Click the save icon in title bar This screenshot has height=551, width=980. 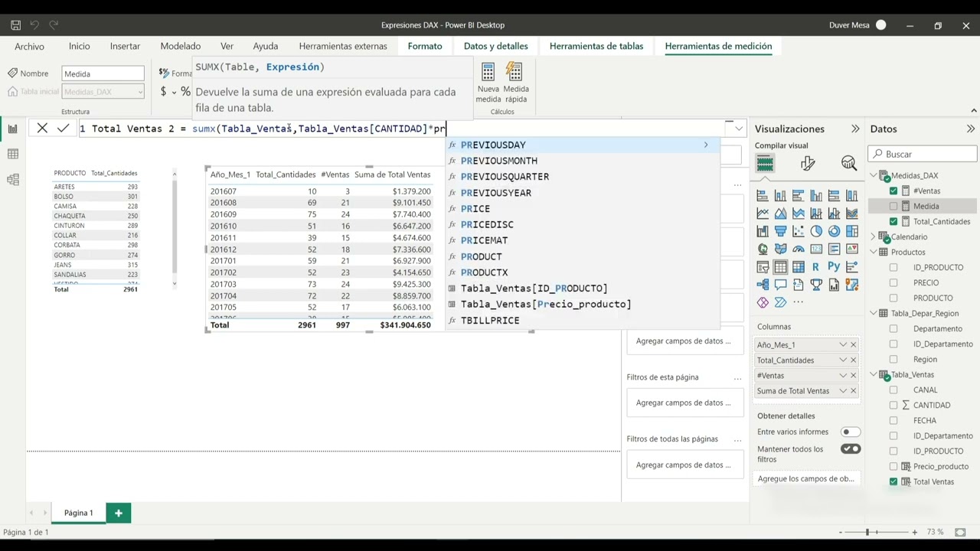(15, 25)
